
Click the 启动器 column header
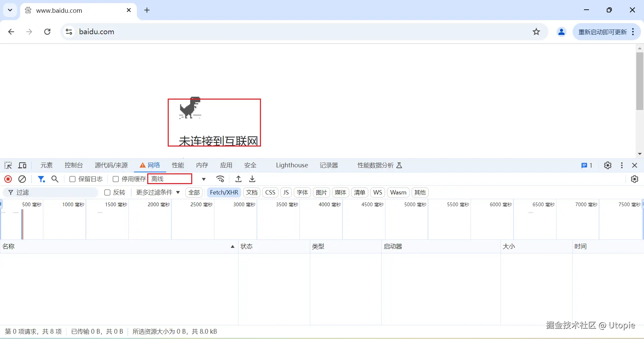(x=441, y=246)
